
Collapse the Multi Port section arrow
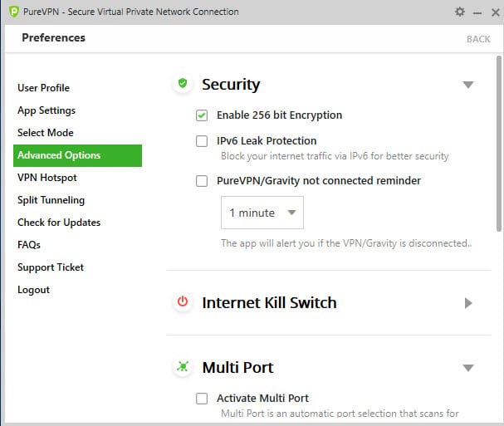pos(467,368)
